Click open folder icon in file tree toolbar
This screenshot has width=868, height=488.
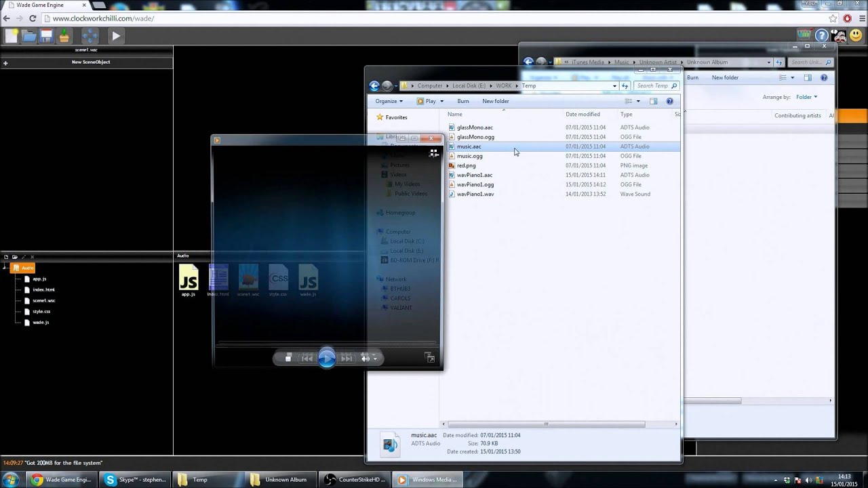point(14,257)
